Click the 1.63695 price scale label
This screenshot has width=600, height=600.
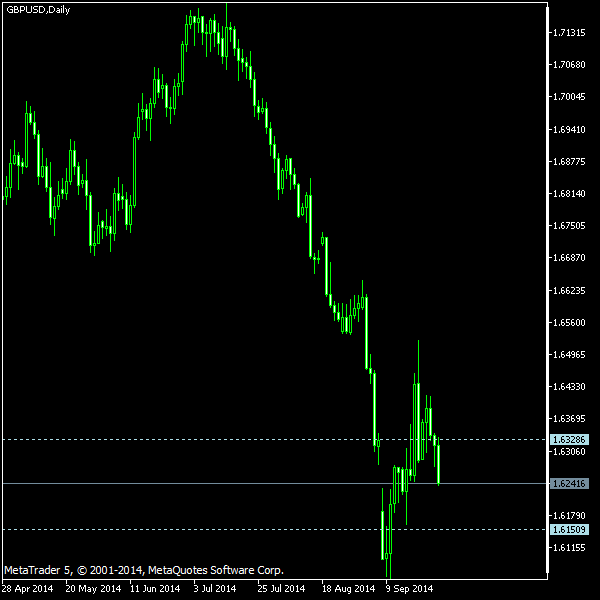click(x=569, y=419)
